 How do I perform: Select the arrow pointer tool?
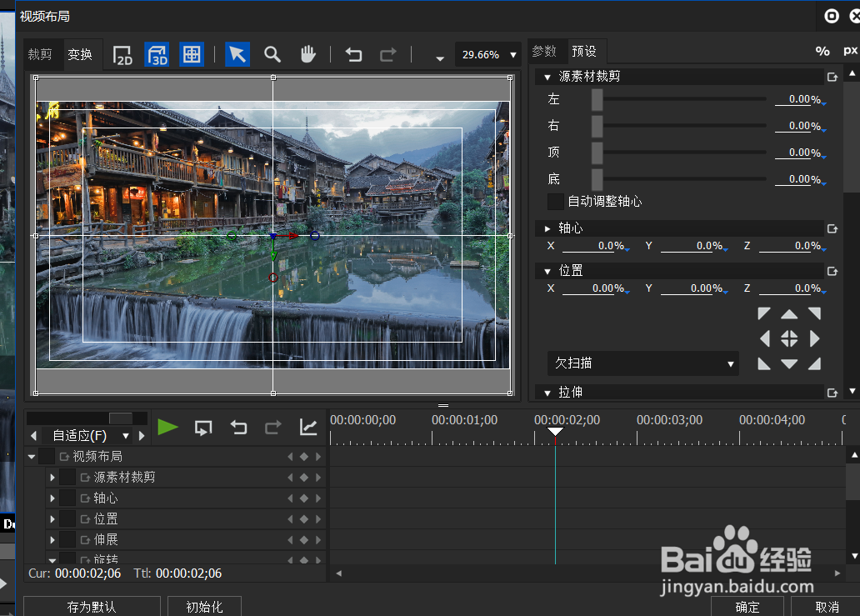coord(237,55)
